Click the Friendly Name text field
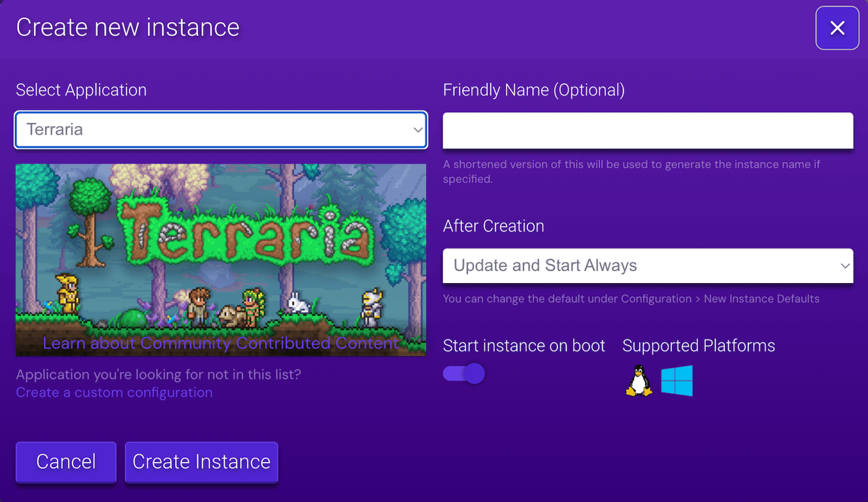Viewport: 868px width, 502px height. (648, 130)
